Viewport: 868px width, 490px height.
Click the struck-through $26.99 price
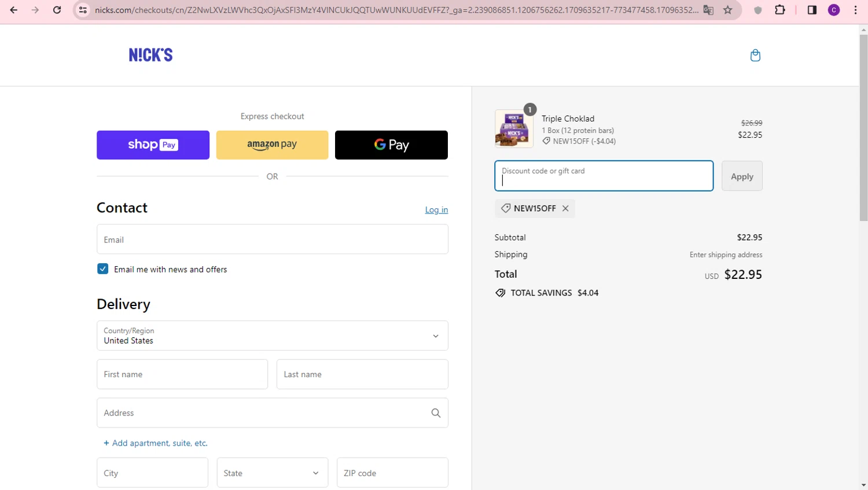(752, 123)
